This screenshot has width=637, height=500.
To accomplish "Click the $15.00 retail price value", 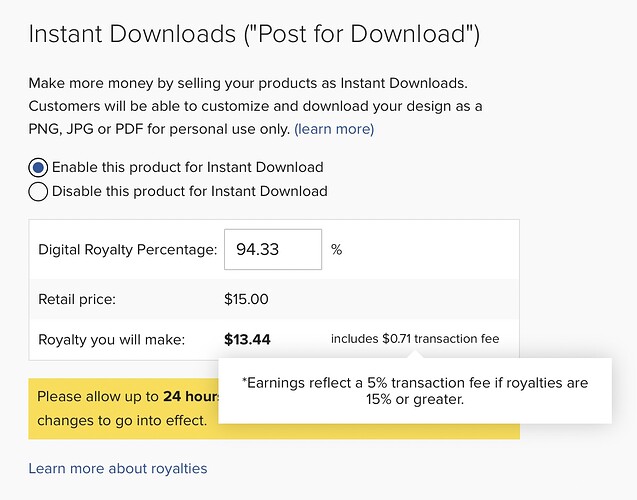I will (246, 299).
